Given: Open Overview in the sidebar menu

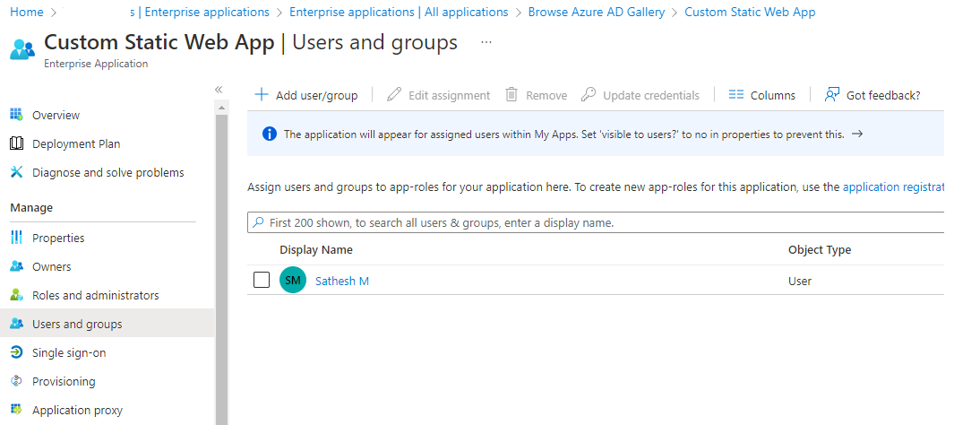Looking at the screenshot, I should 56,115.
